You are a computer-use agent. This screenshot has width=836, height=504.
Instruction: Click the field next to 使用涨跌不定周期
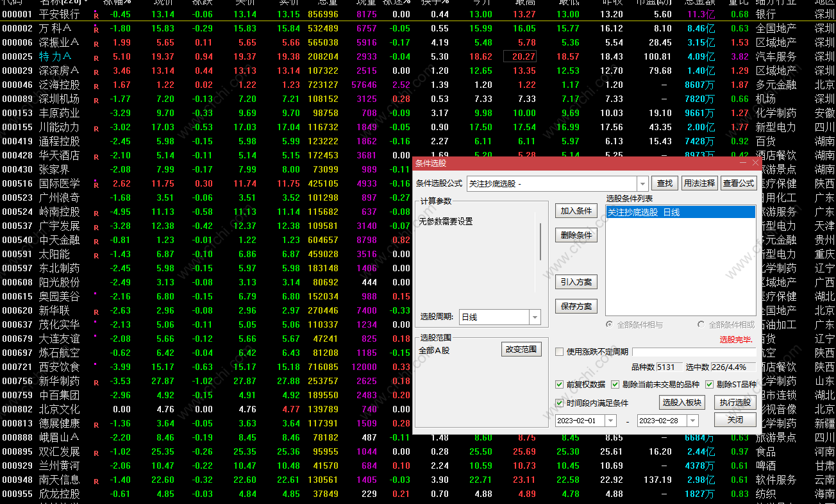coord(694,352)
